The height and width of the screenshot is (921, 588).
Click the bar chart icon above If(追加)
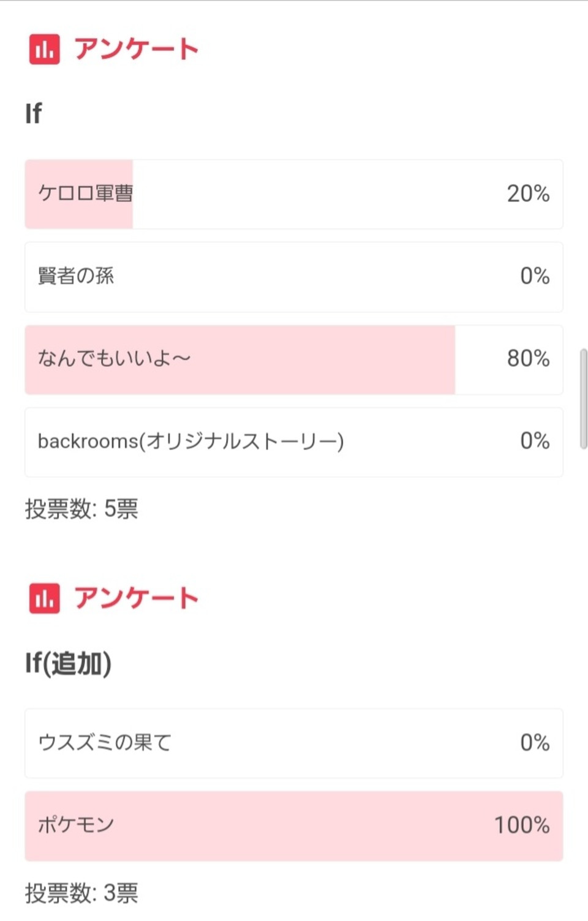point(44,598)
